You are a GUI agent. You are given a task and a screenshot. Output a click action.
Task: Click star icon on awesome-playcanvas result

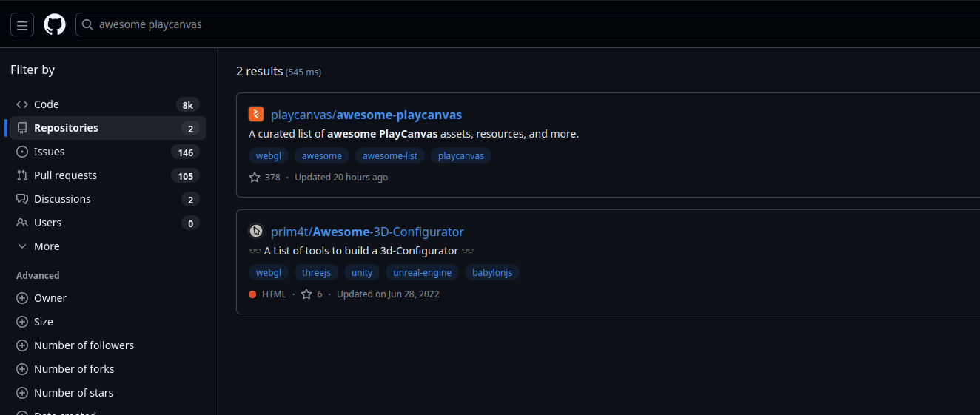coord(255,178)
